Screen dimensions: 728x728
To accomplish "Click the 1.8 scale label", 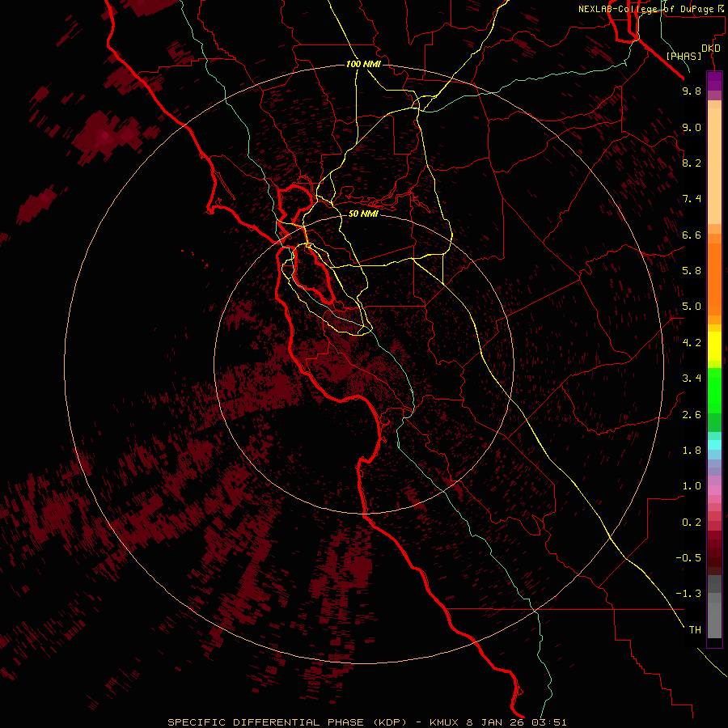I will [x=692, y=451].
